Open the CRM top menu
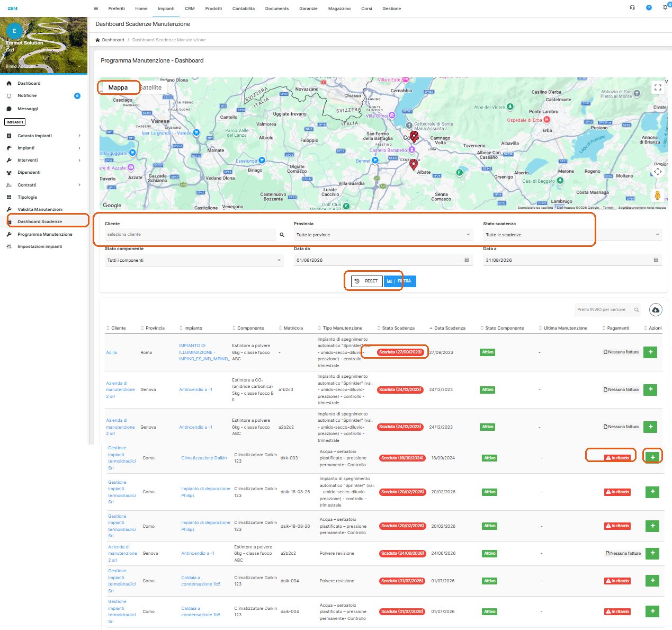This screenshot has width=672, height=630. tap(190, 8)
